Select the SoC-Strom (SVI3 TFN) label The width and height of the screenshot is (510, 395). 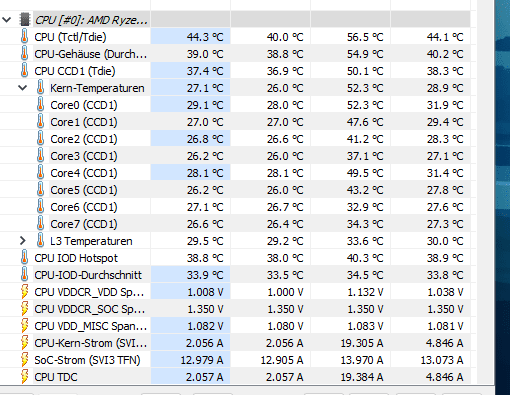tap(87, 360)
